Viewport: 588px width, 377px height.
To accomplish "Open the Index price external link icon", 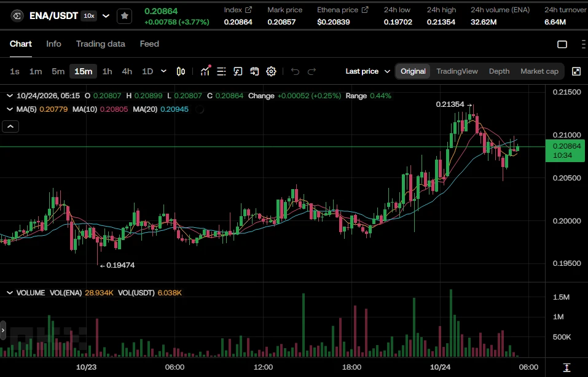I will coord(248,10).
